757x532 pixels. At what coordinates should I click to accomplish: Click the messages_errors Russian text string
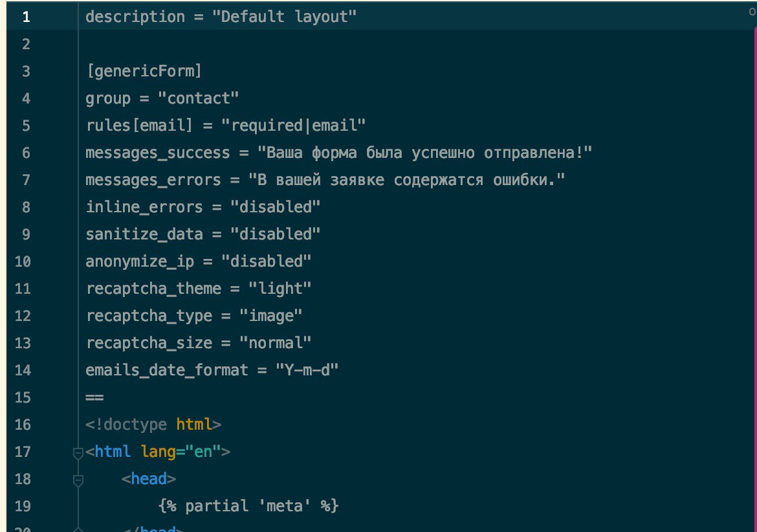(x=406, y=180)
